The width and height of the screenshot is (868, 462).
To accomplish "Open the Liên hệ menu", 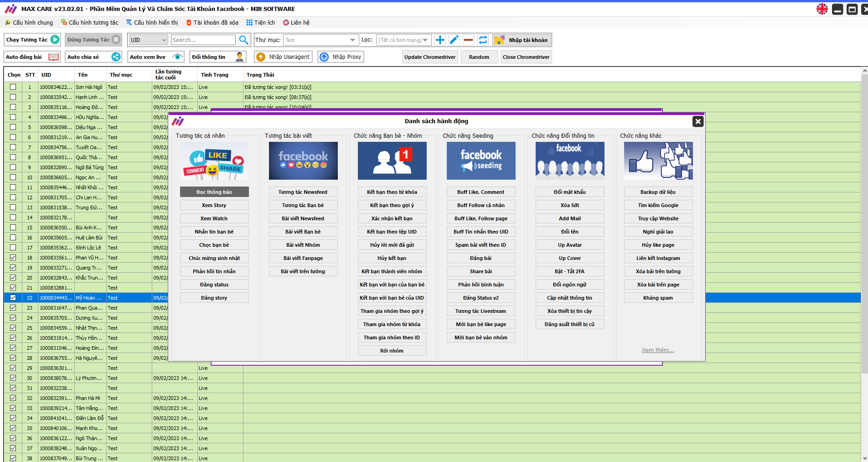I will 296,22.
